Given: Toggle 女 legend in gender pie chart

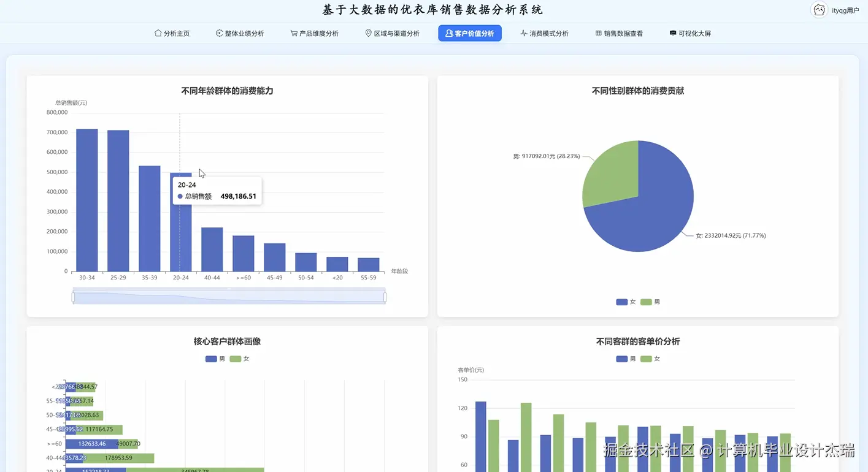Looking at the screenshot, I should [x=626, y=302].
